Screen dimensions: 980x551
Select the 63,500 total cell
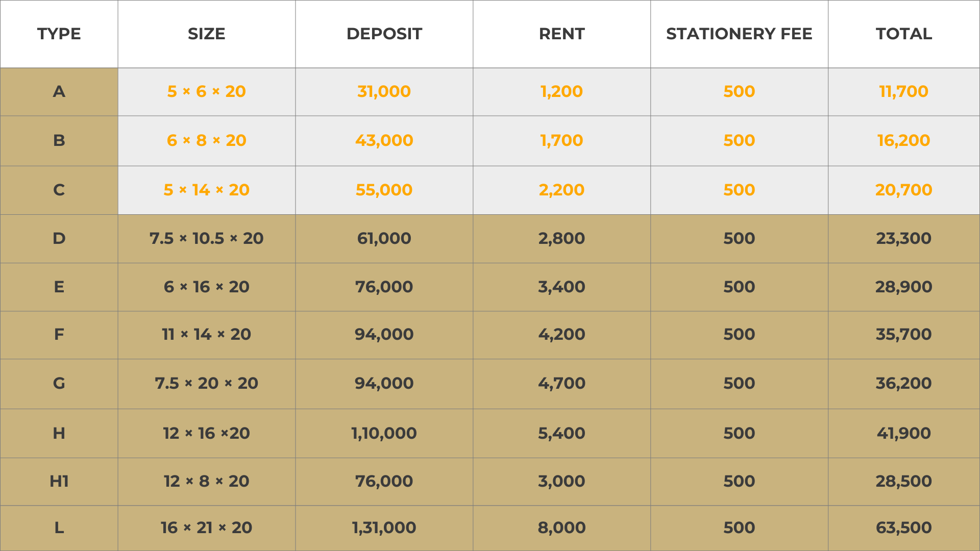pyautogui.click(x=904, y=528)
